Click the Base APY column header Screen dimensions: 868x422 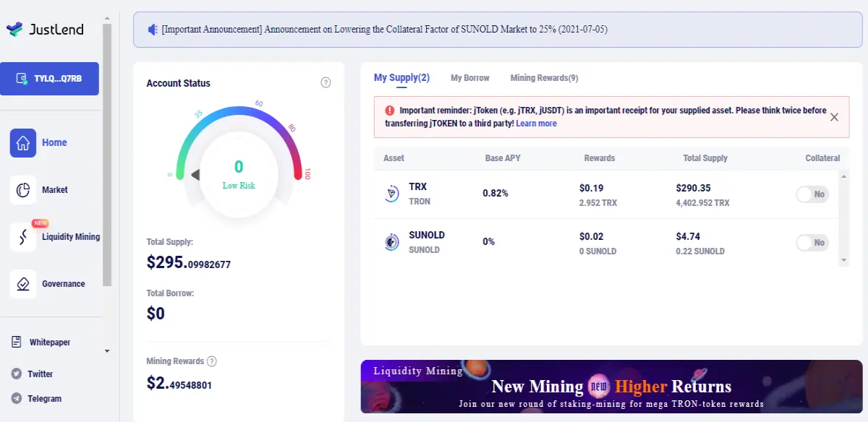pos(503,158)
